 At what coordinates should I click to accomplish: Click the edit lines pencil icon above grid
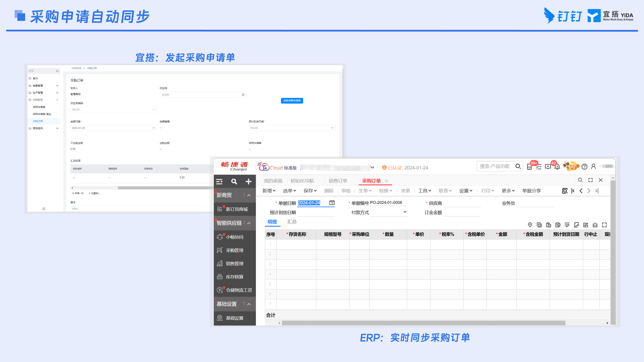567,225
